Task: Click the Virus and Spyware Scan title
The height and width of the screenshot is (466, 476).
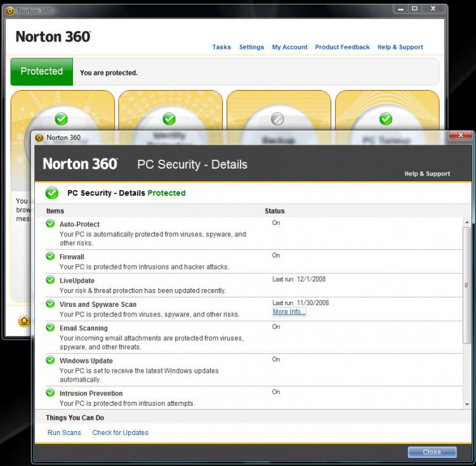Action: (x=98, y=304)
